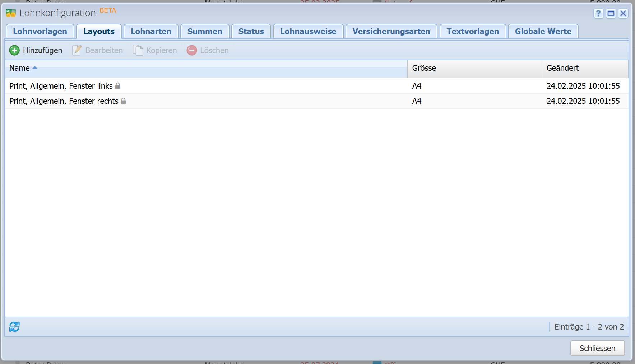Click the Kopieren document icon
This screenshot has width=635, height=364.
pyautogui.click(x=138, y=50)
